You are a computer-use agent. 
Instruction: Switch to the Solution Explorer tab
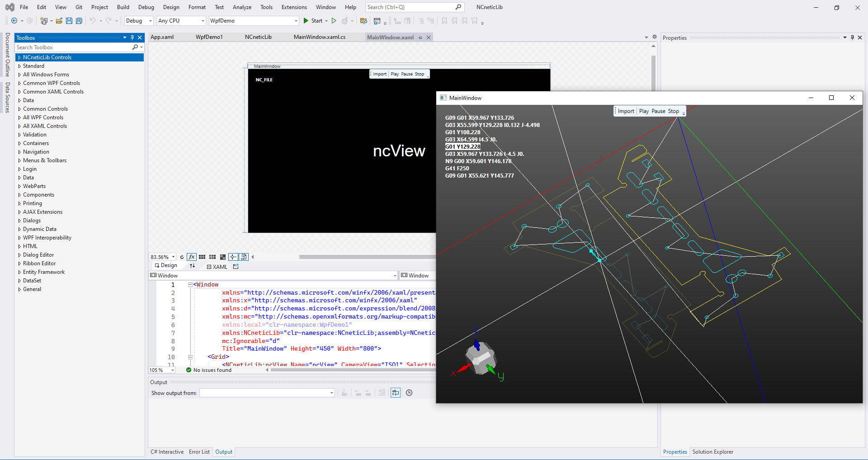pos(713,452)
